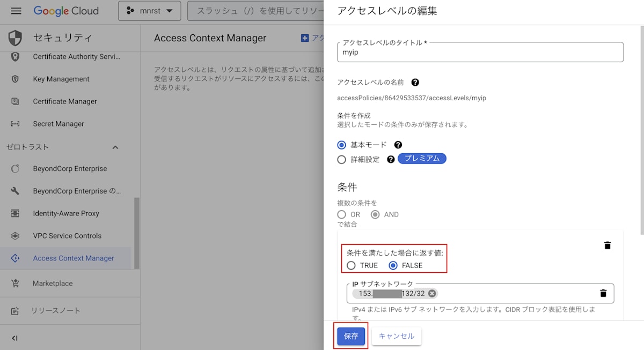Select TRUE for condition return value
Image resolution: width=644 pixels, height=350 pixels.
click(351, 265)
